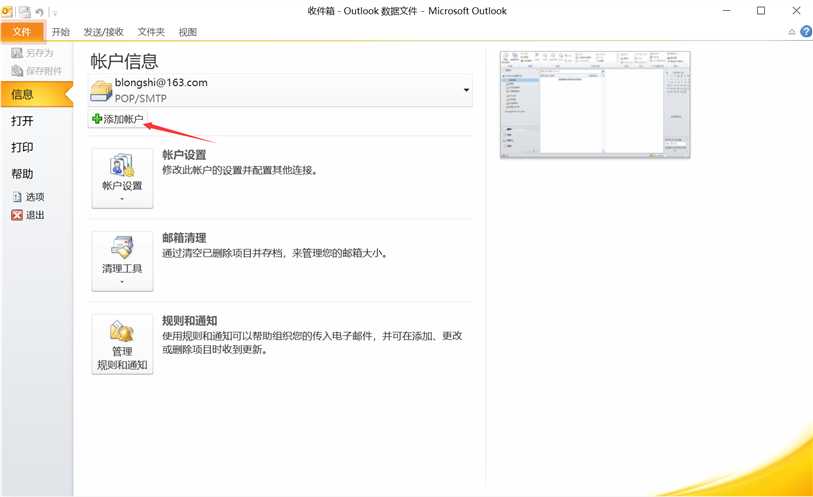Image resolution: width=813 pixels, height=497 pixels.
Task: Switch to the 文件夹 tab
Action: pyautogui.click(x=151, y=32)
